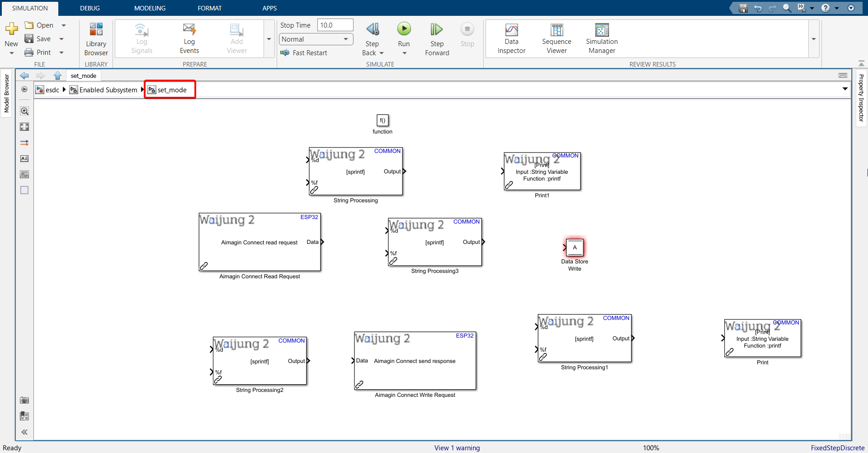Open the Sequence Viewer
The image size is (868, 453).
click(557, 39)
